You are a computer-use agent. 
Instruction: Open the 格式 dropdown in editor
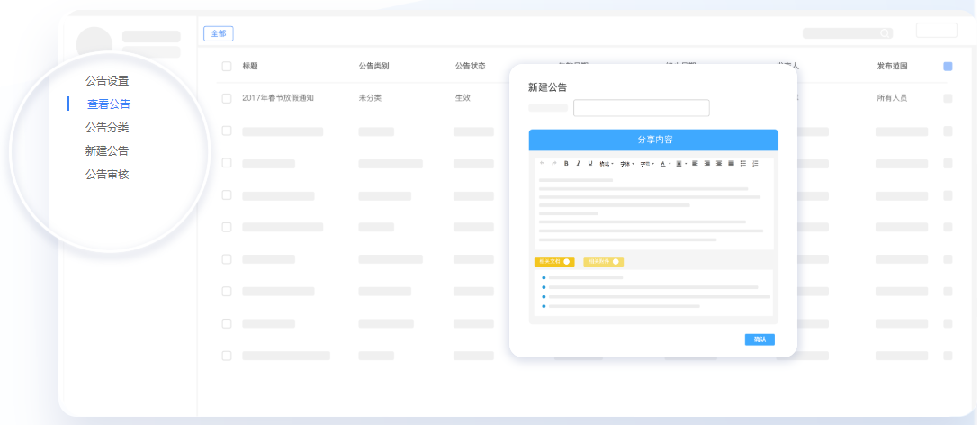coord(607,163)
